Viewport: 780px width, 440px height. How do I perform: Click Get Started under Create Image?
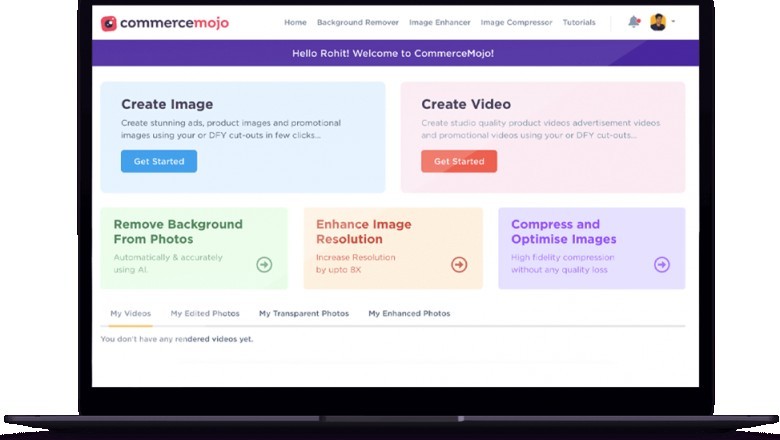point(159,161)
